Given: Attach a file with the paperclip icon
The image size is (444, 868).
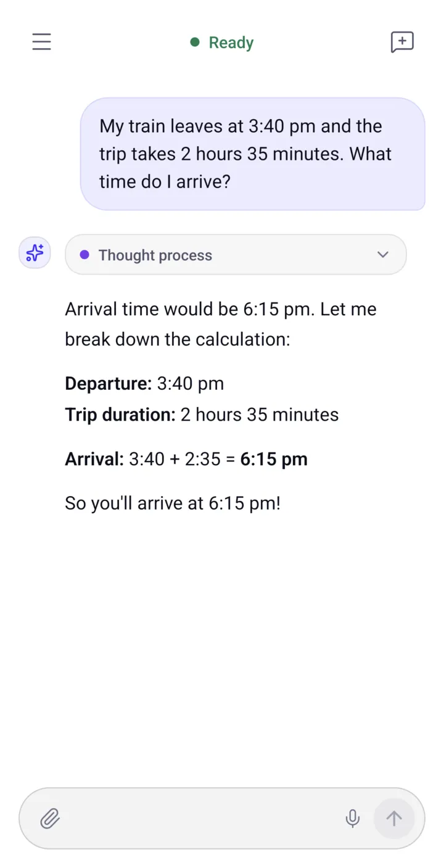Looking at the screenshot, I should pyautogui.click(x=50, y=819).
